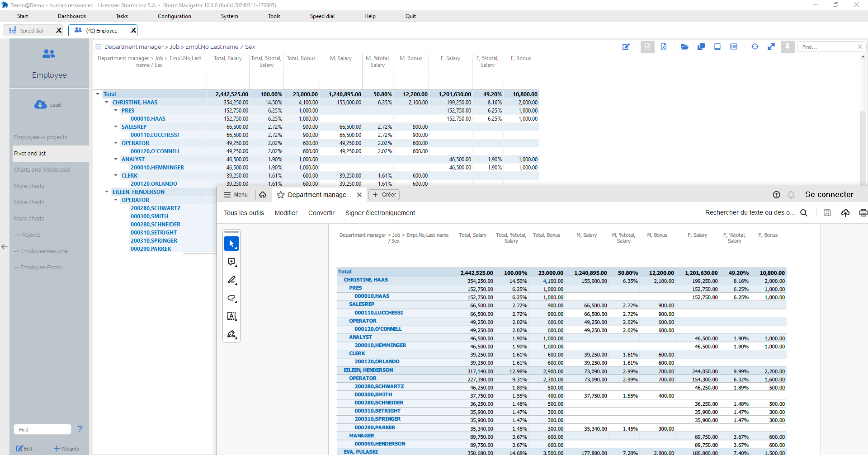Collapse the CLERK job node

click(116, 175)
